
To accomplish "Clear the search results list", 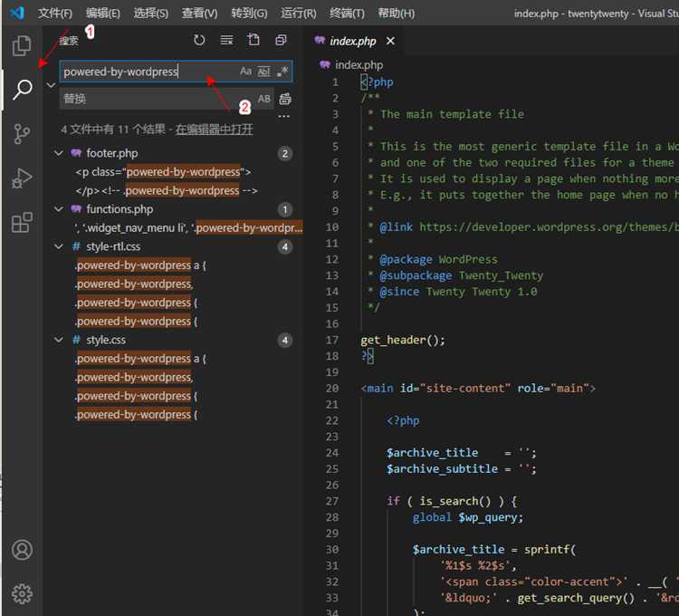I will coord(226,41).
